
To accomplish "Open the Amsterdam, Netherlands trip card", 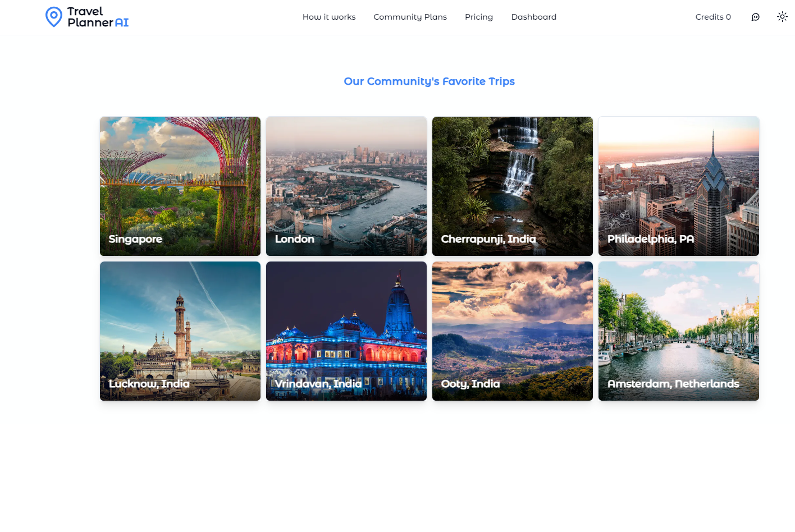I will [x=679, y=331].
